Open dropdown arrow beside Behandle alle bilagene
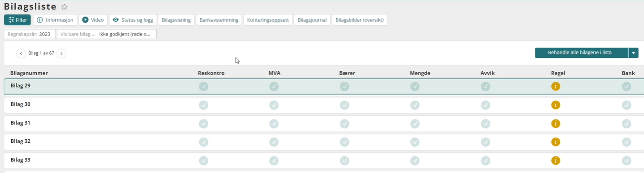Viewport: 644px width, 173px height. [634, 53]
